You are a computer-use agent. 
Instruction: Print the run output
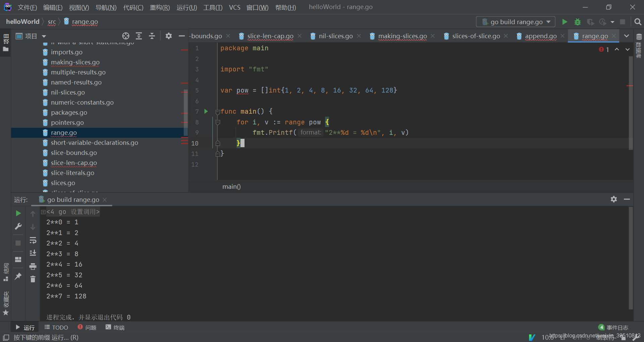click(x=33, y=266)
